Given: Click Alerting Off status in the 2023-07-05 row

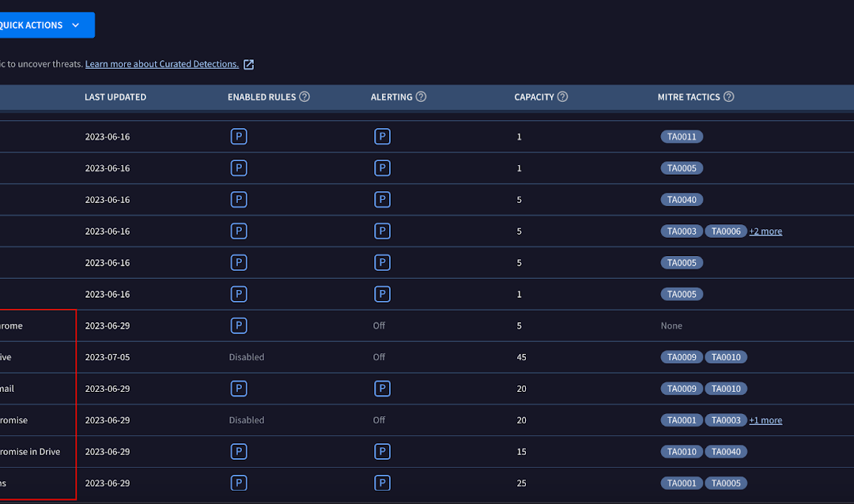Looking at the screenshot, I should tap(379, 357).
